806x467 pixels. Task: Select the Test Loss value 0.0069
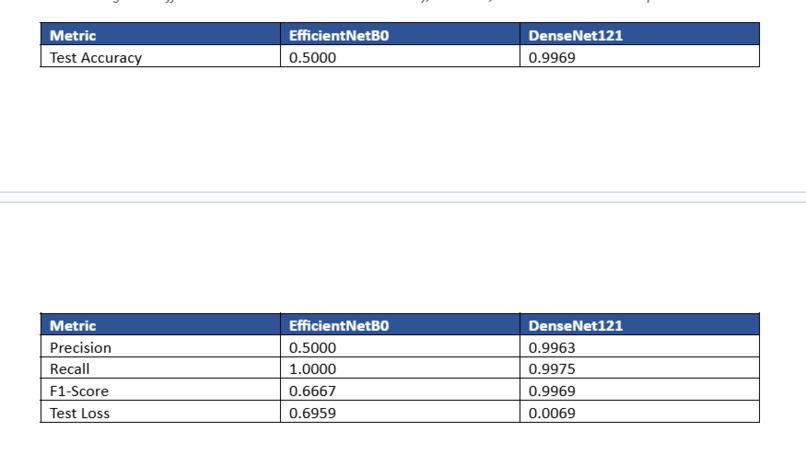pyautogui.click(x=552, y=414)
